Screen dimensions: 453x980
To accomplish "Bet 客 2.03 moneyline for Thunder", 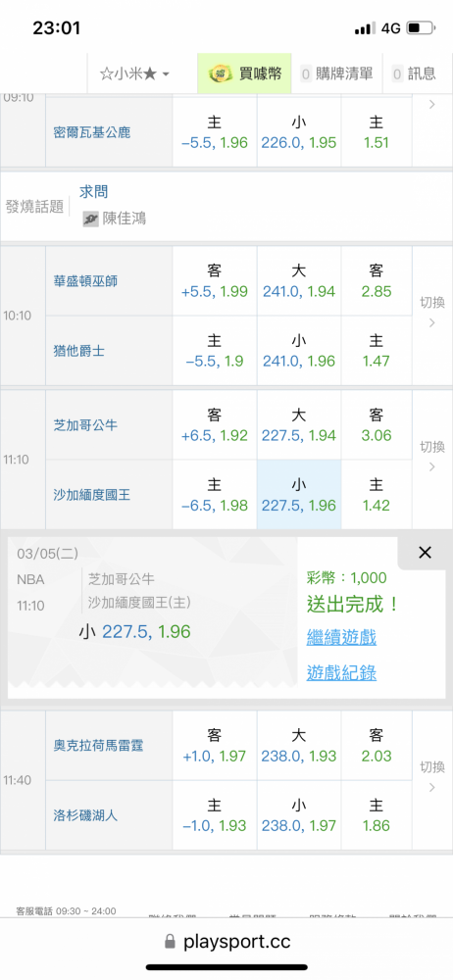I will click(x=377, y=745).
